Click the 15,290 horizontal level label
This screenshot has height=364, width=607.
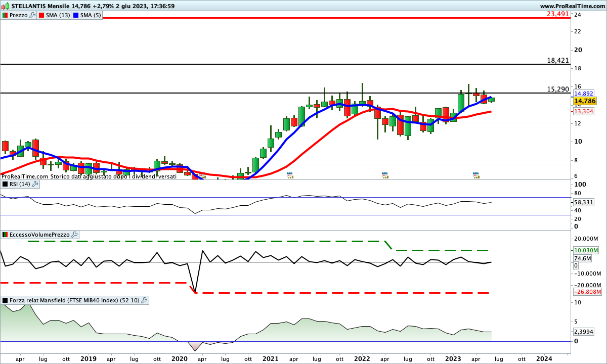tap(558, 89)
